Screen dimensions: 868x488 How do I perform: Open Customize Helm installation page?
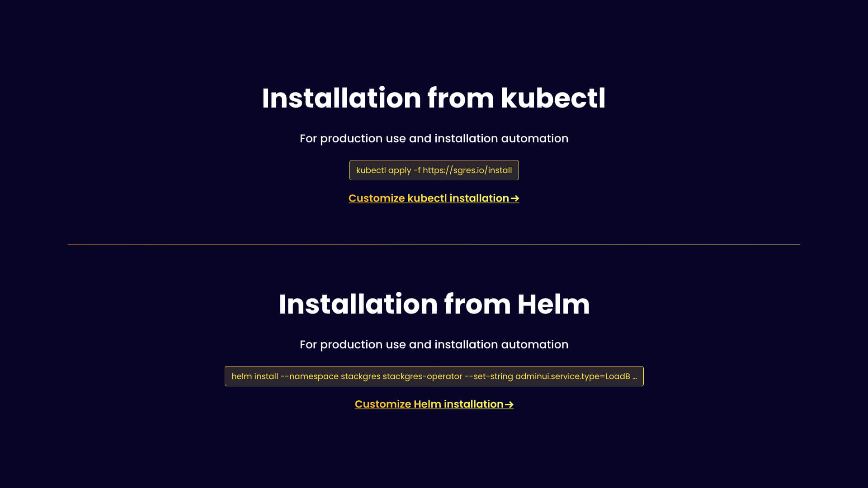point(434,404)
